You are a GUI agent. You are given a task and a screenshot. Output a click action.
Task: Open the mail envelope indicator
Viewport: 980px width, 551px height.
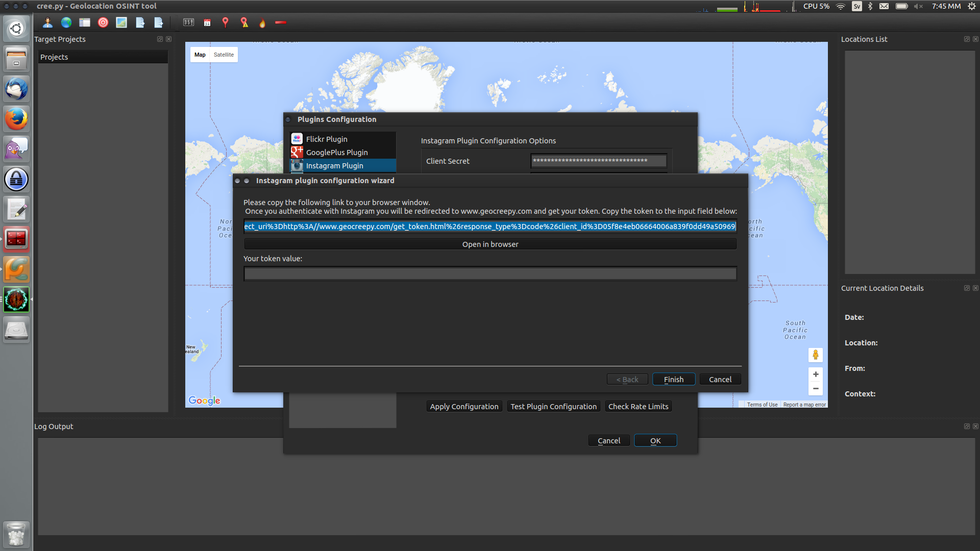[x=884, y=6]
